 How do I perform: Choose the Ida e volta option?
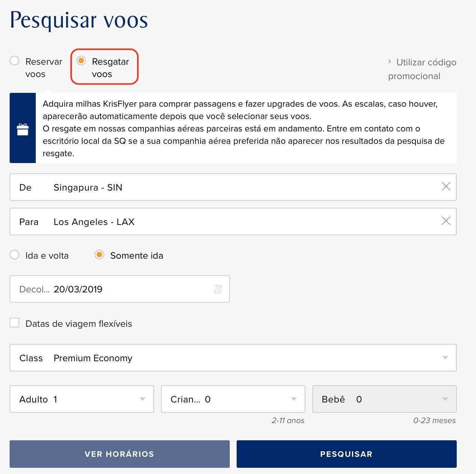point(14,255)
